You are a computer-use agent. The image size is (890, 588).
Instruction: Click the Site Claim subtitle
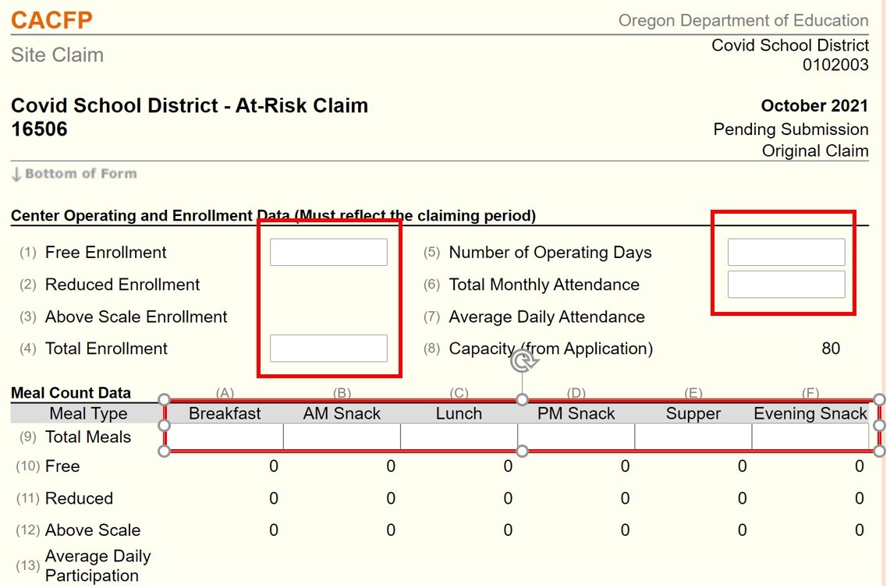point(57,55)
